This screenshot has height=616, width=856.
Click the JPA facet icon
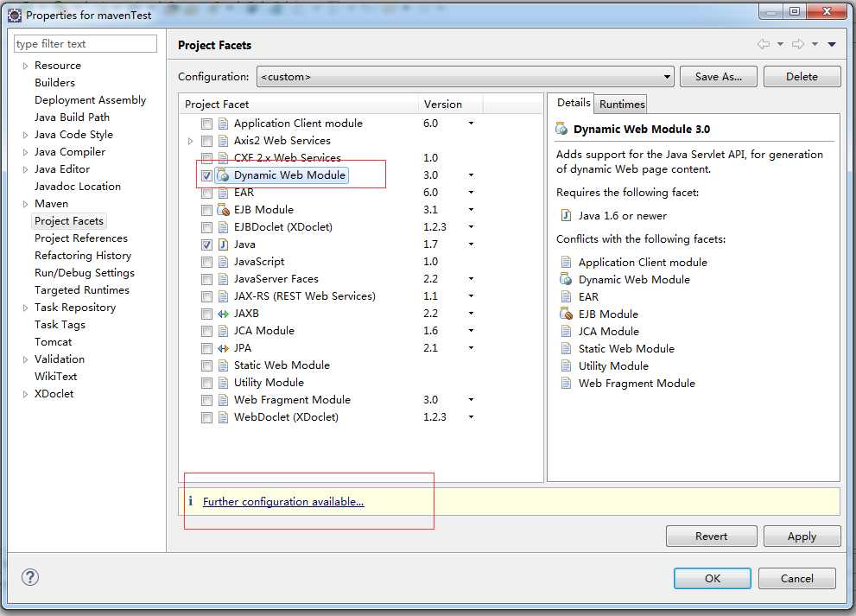click(x=223, y=348)
